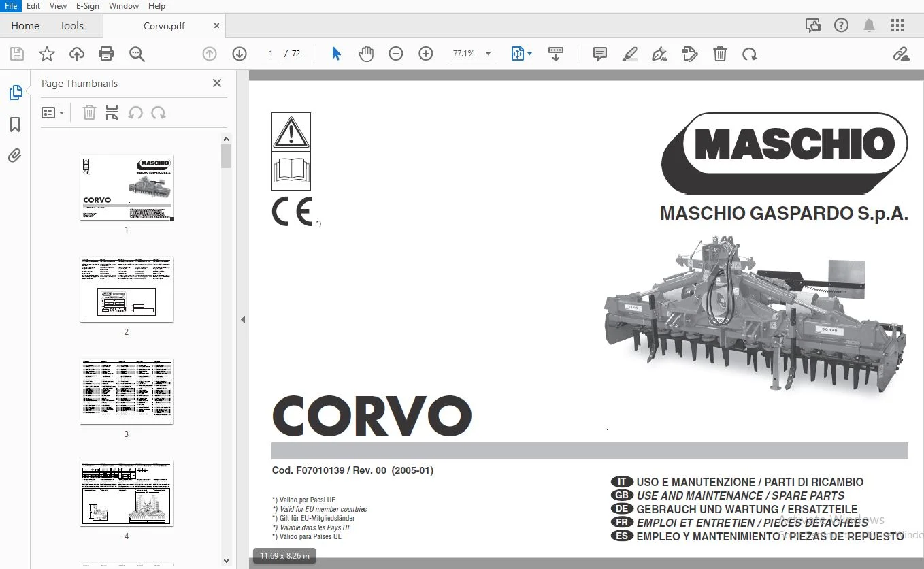Choose the Selection arrow tool

pos(336,54)
